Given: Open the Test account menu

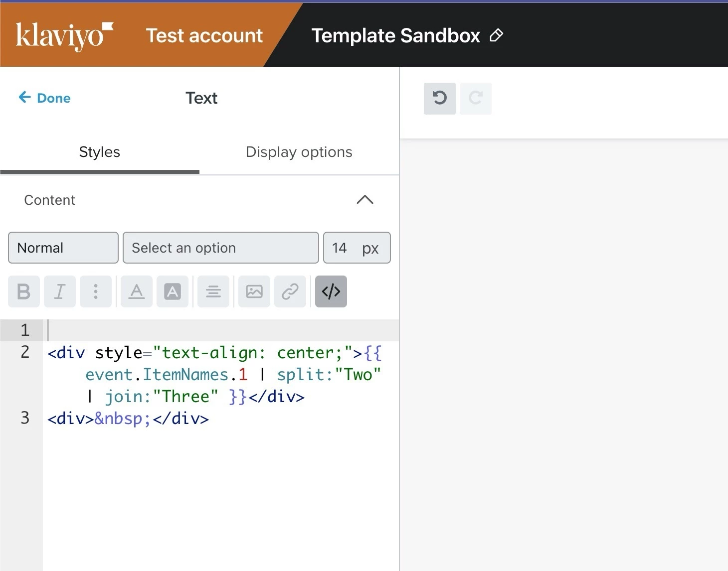Looking at the screenshot, I should coord(204,36).
